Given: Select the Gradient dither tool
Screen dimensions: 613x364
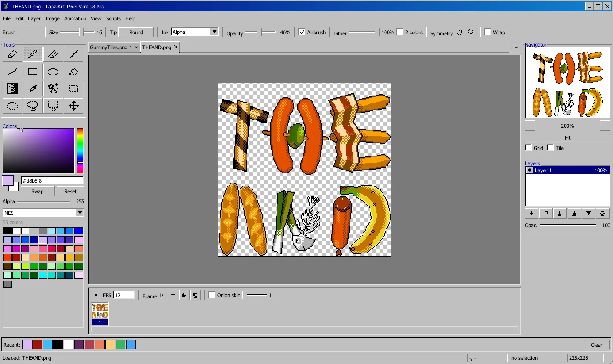Looking at the screenshot, I should tap(12, 88).
